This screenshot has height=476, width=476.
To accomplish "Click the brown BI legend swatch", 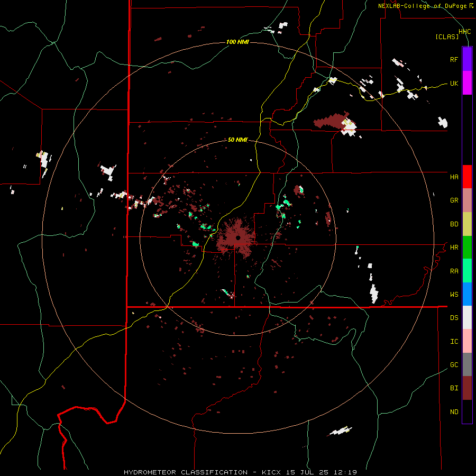I will pos(467,388).
